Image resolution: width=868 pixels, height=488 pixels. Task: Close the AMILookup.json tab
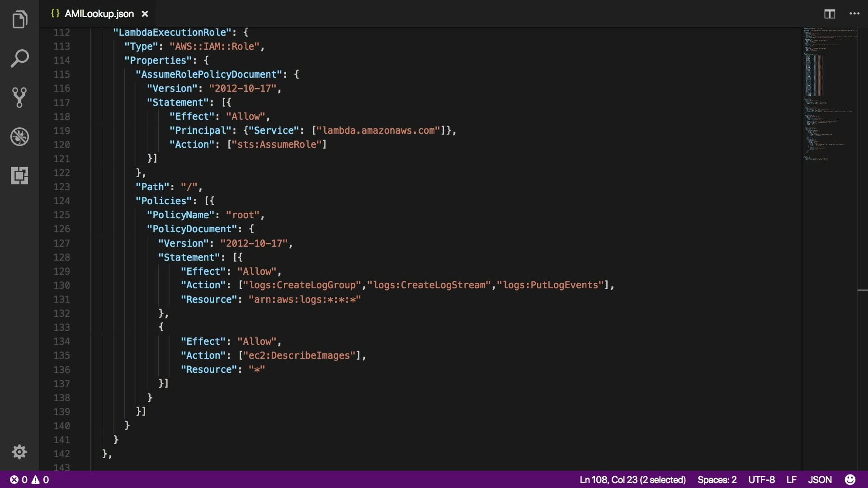click(x=145, y=14)
